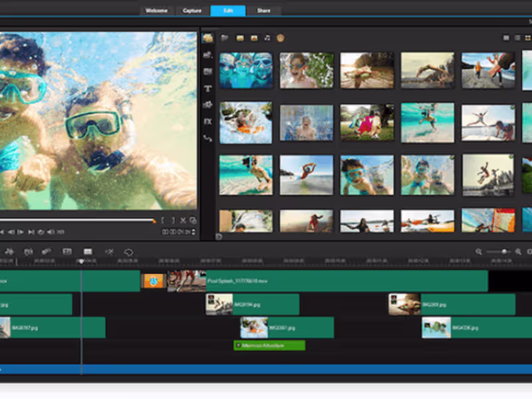
Task: Click the round orange library filter icon
Action: [x=280, y=38]
